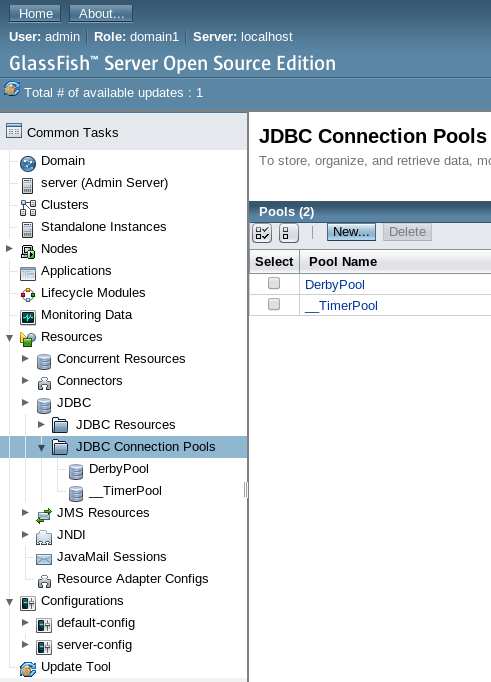The image size is (491, 682).
Task: Click the Standalone Instances server icon
Action: 27,230
